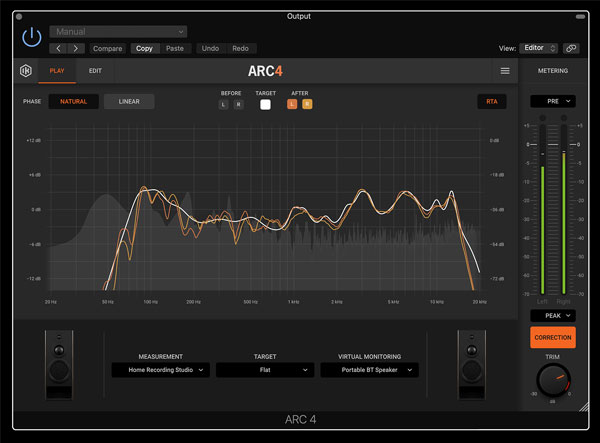This screenshot has height=443, width=600.
Task: Select Linear phase mode
Action: (129, 101)
